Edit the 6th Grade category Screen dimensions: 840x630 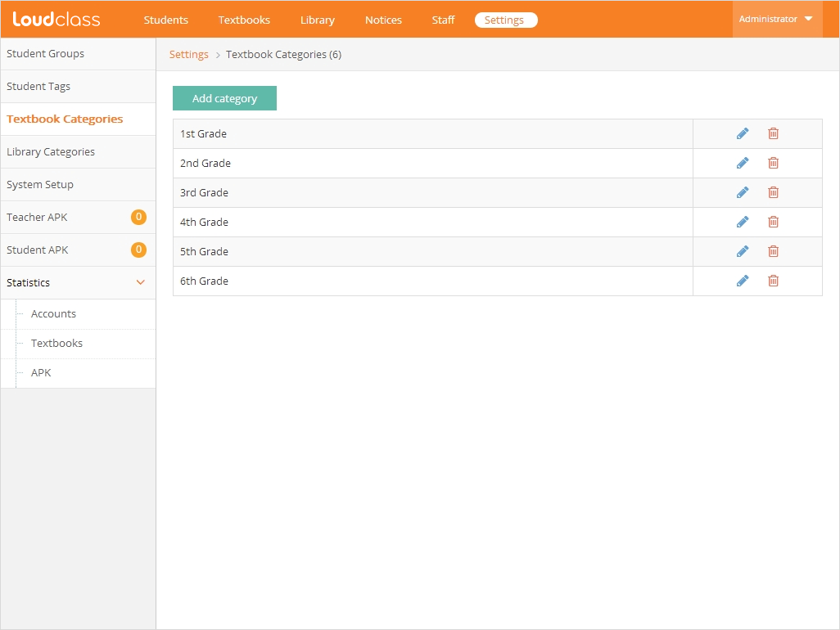[x=743, y=281]
